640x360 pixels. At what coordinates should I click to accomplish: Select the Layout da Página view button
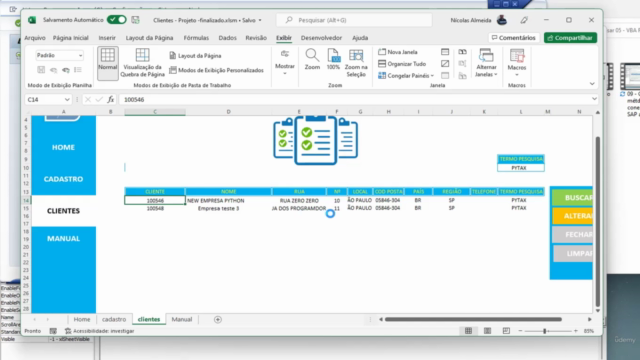pyautogui.click(x=196, y=56)
